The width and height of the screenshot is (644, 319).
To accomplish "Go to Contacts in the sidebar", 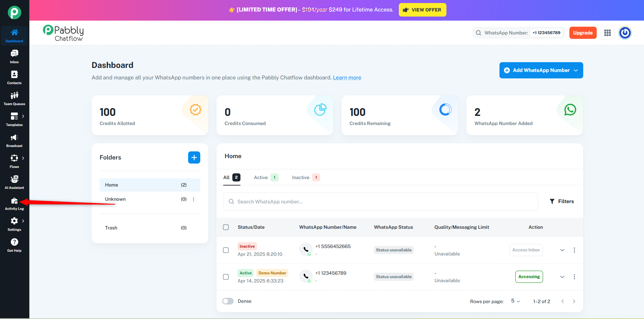I will point(14,77).
